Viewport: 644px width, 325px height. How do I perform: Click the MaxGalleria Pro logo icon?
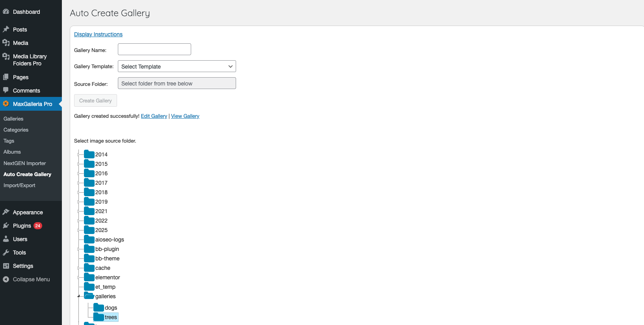pyautogui.click(x=6, y=104)
